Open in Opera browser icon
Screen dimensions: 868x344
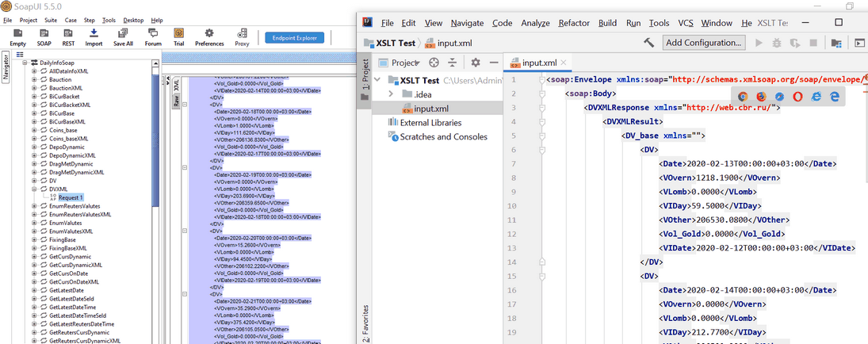797,95
